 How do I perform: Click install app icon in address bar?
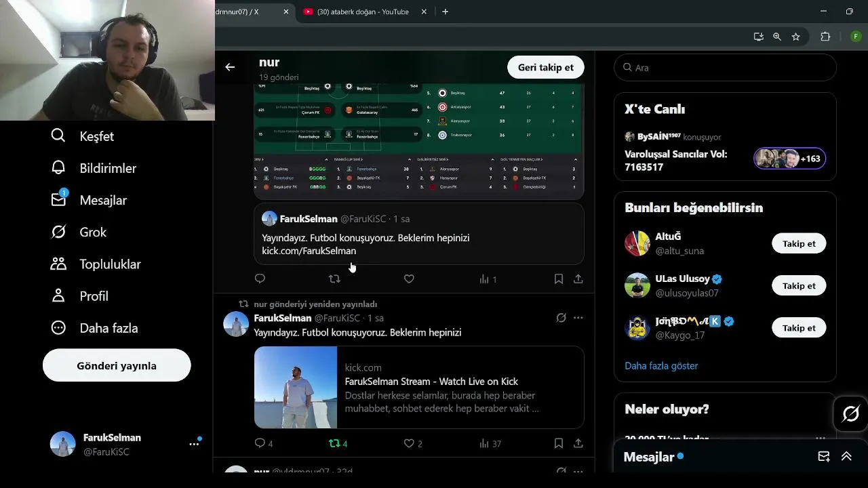click(x=758, y=37)
